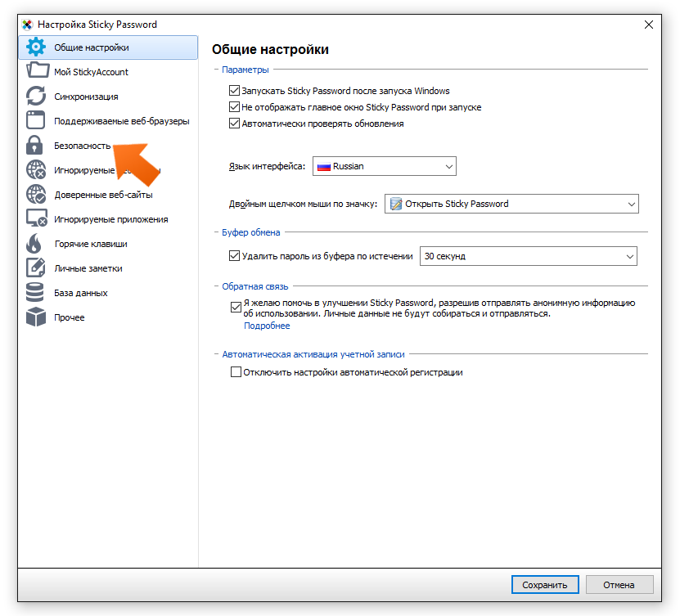This screenshot has width=680, height=616.
Task: Go to the Безопасность settings page
Action: (108, 146)
